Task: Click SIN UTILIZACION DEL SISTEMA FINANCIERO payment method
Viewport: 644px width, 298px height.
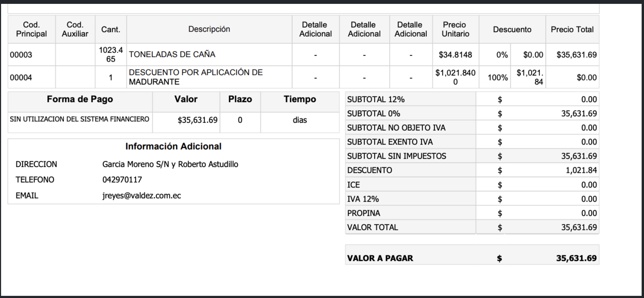Action: [x=80, y=119]
